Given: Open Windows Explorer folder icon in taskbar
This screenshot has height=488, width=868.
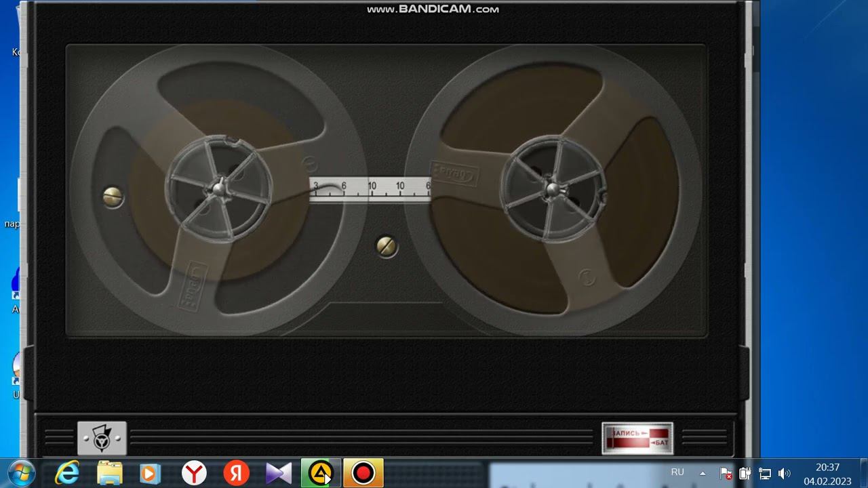Looking at the screenshot, I should pyautogui.click(x=110, y=473).
